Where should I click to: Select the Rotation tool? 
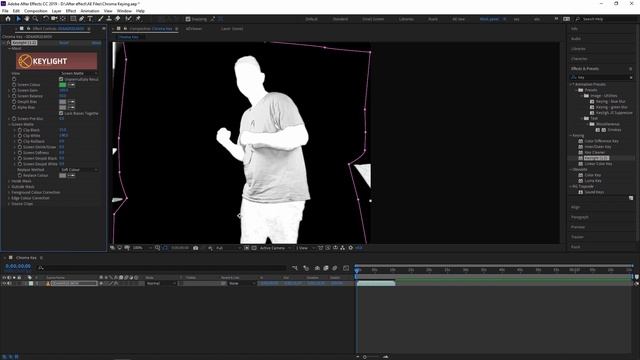coord(46,19)
